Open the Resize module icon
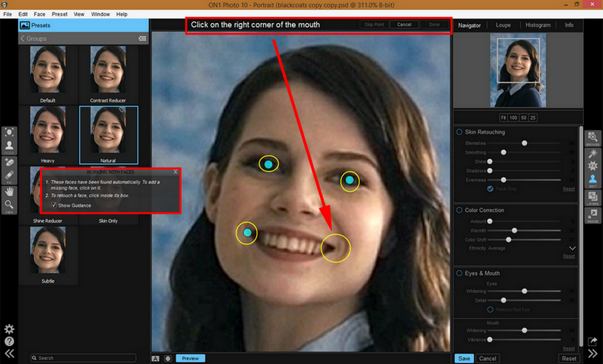Viewport: 603px width, 364px height. 593,215
